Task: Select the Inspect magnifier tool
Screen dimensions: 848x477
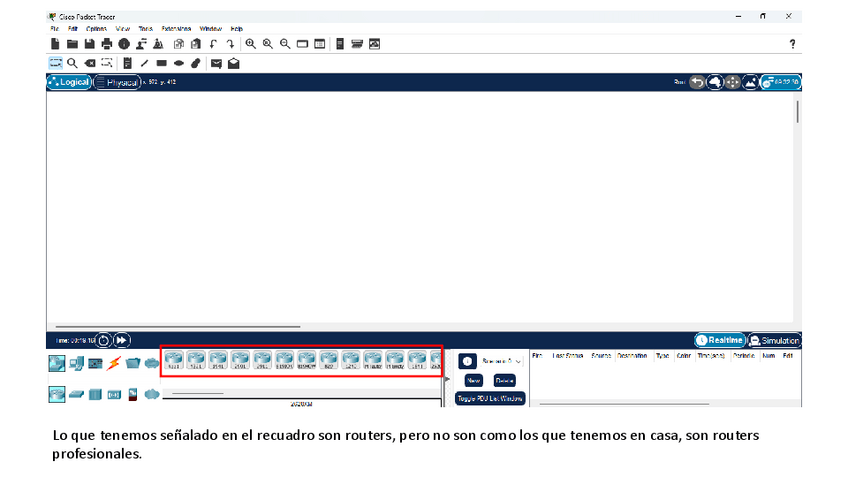Action: 72,63
